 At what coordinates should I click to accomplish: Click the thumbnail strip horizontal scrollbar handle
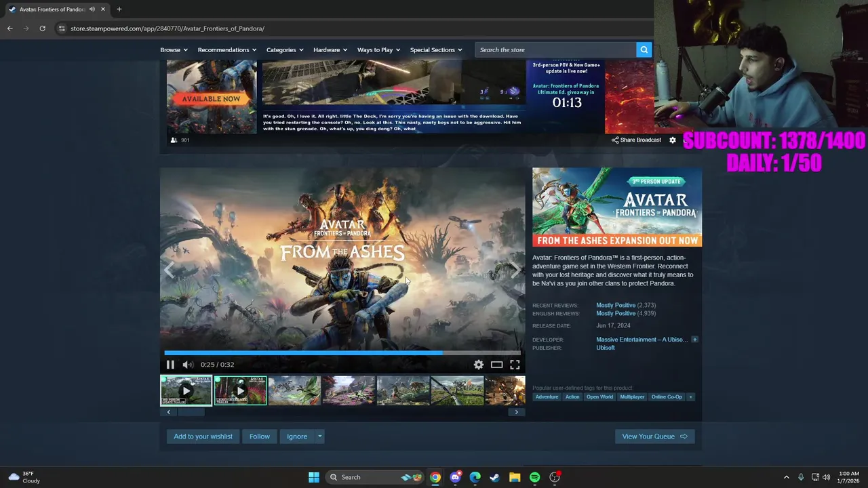[191, 412]
